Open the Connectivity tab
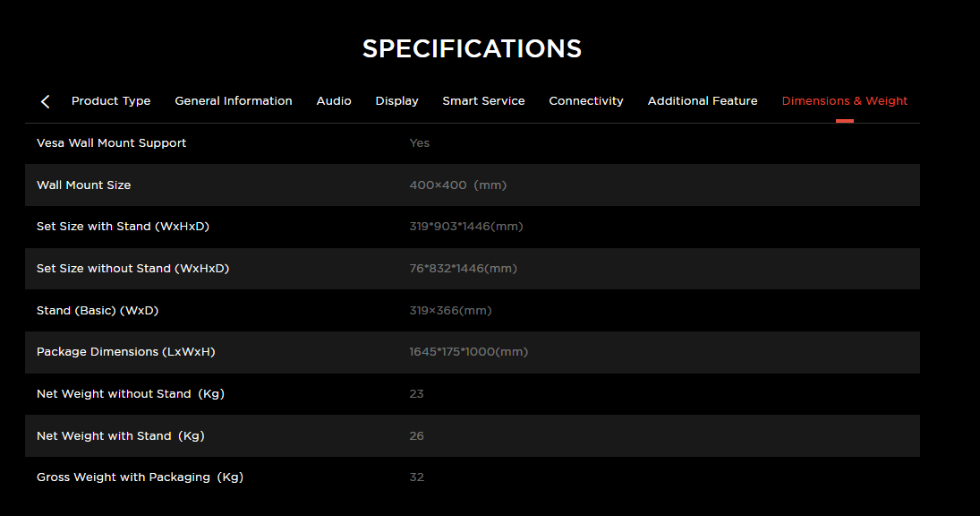The width and height of the screenshot is (980, 516). pyautogui.click(x=586, y=101)
